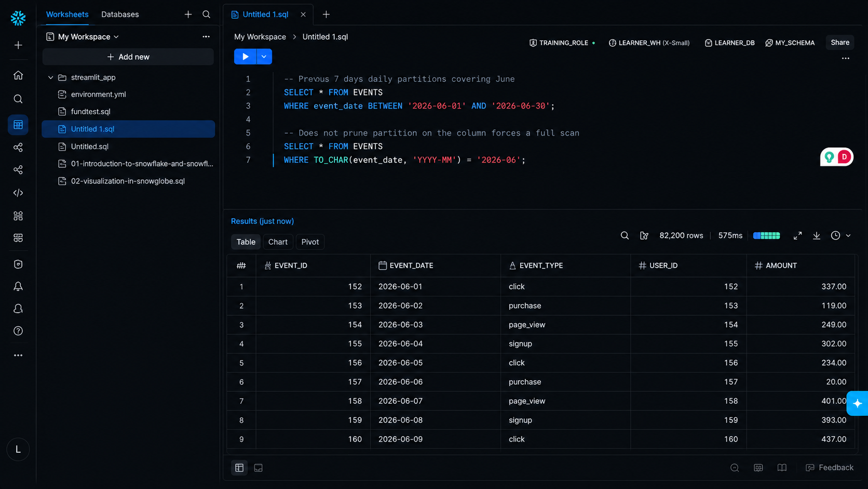Open the Cortex sparkle assistant button
868x489 pixels.
(x=857, y=403)
